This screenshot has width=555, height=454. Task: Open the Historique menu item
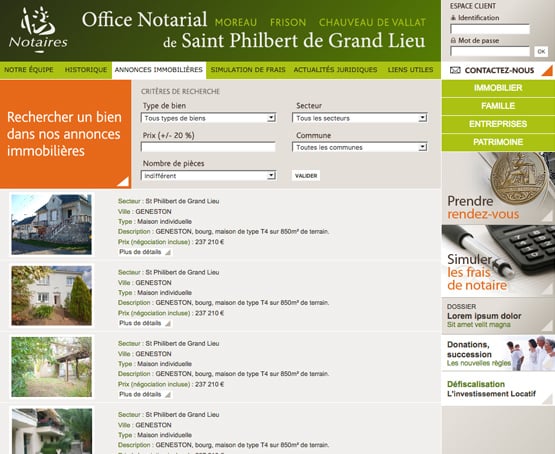[x=86, y=70]
